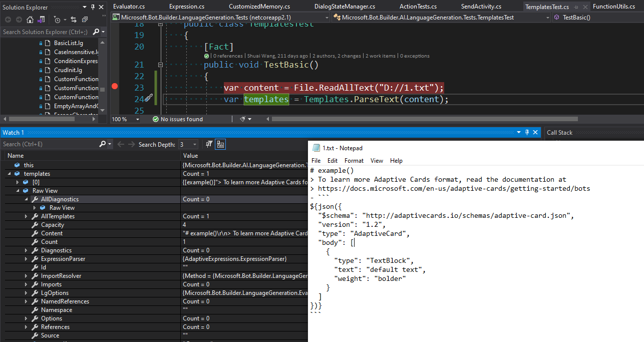Viewport: 644px width, 342px height.
Task: Unpin the Solution Explorer panel
Action: coord(93,7)
